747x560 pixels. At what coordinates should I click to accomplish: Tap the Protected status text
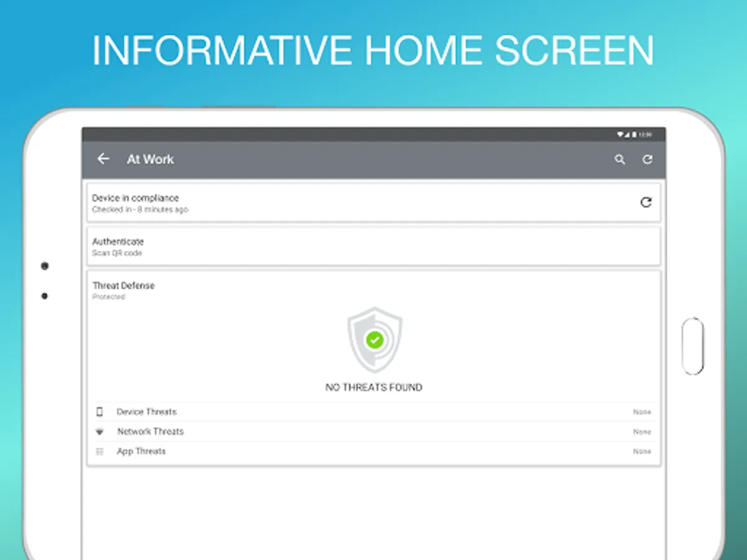[109, 297]
